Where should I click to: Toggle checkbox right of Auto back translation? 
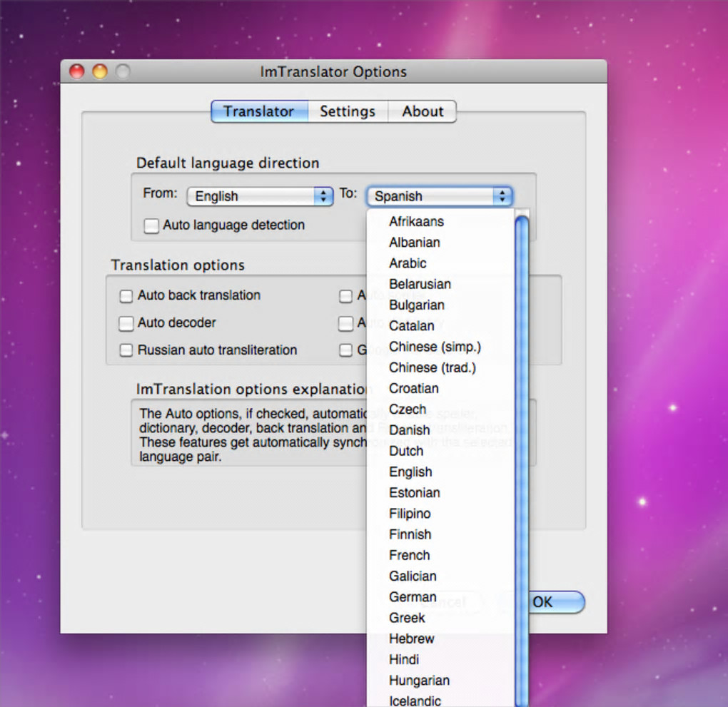tap(346, 296)
